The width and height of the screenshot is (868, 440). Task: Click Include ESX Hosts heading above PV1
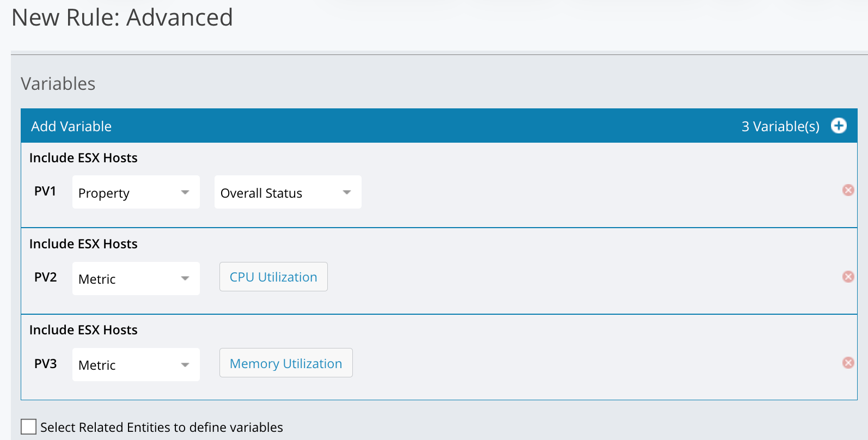(83, 158)
